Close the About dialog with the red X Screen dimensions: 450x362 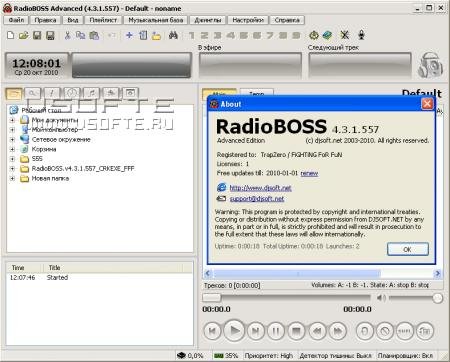tap(427, 104)
